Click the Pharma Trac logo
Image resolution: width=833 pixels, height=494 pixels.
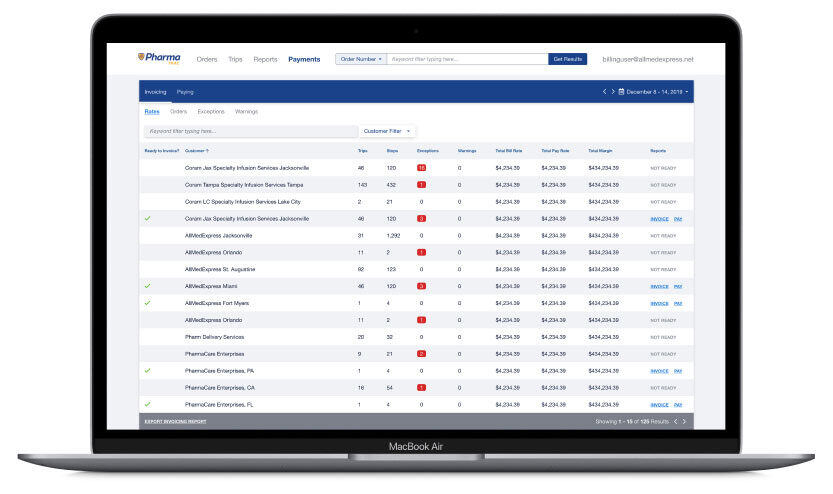coord(159,58)
